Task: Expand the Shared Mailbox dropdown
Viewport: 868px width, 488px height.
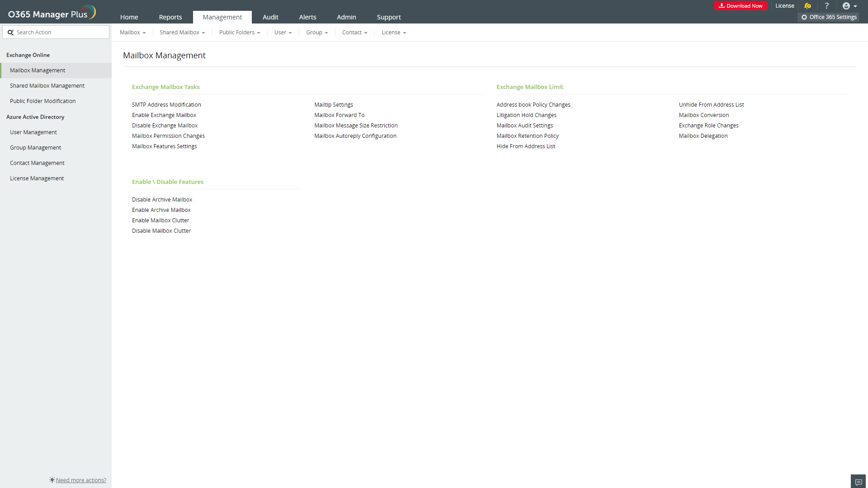Action: [x=182, y=33]
